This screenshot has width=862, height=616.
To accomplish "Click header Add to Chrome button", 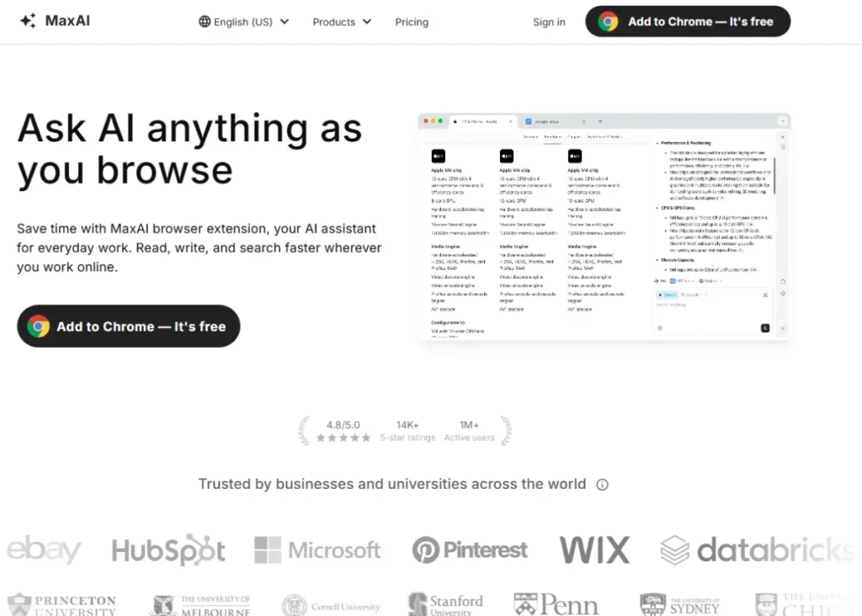I will 688,21.
